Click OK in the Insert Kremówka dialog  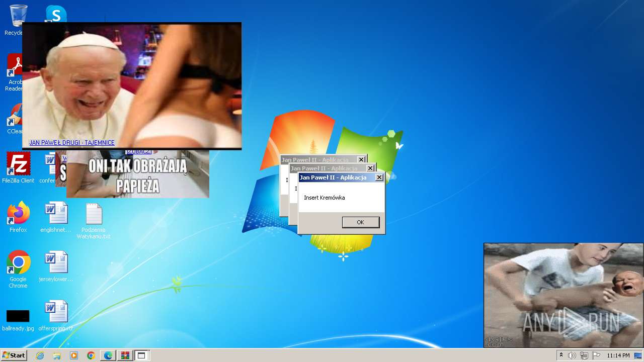[x=360, y=222]
